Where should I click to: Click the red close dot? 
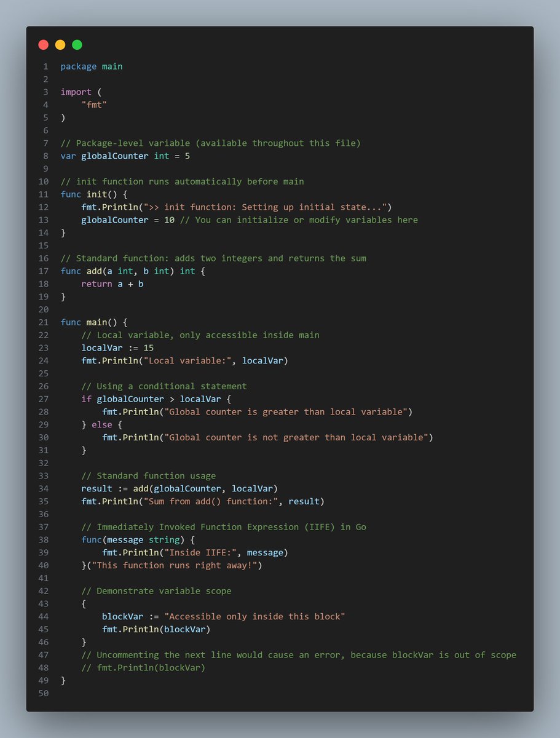tap(43, 44)
